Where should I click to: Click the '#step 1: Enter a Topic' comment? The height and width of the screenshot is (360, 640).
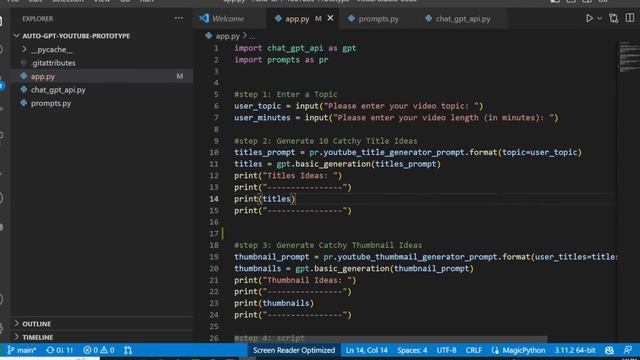286,94
